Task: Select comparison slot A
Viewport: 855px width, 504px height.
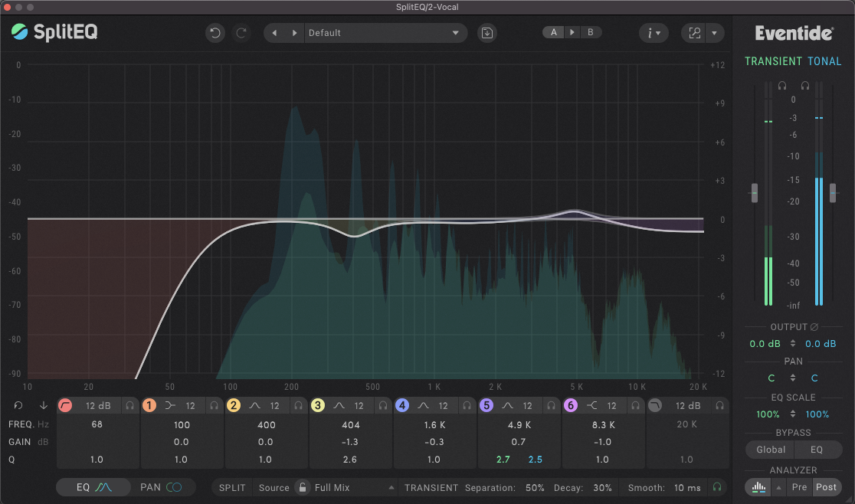Action: click(553, 32)
